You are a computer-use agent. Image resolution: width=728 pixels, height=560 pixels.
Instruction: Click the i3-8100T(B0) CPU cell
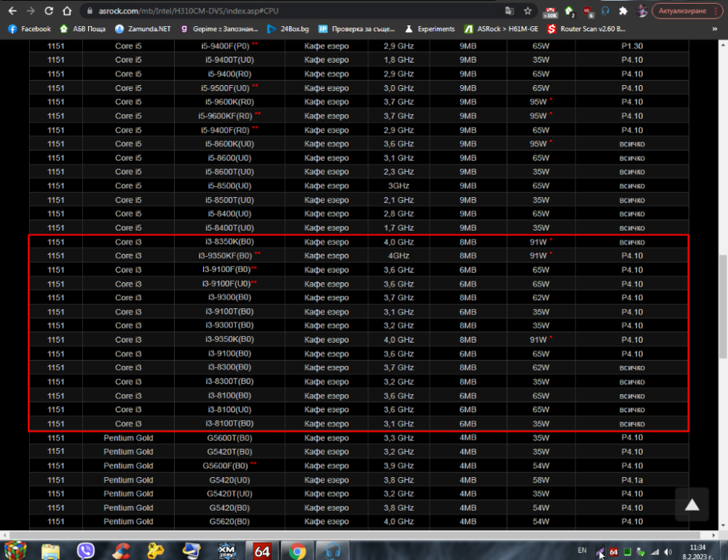click(229, 423)
